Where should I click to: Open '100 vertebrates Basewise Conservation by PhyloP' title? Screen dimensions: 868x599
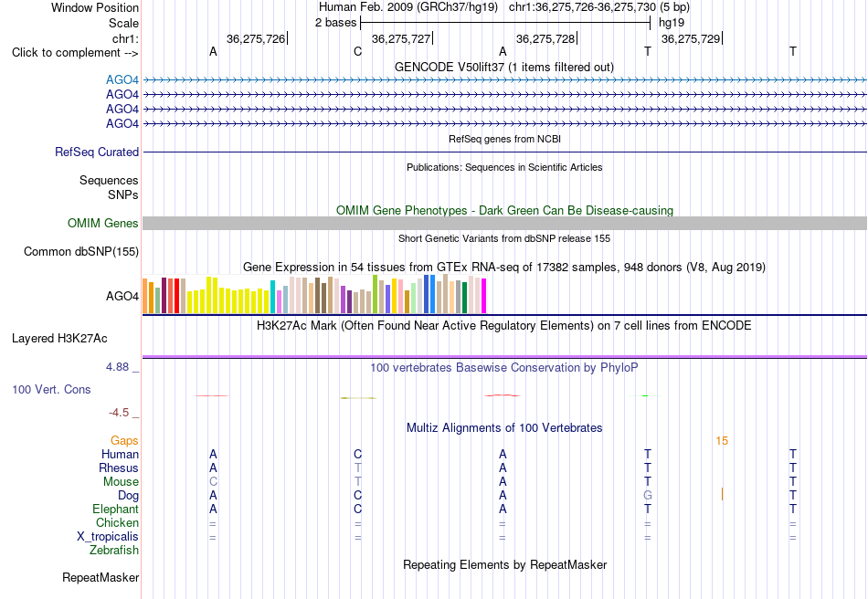[503, 368]
